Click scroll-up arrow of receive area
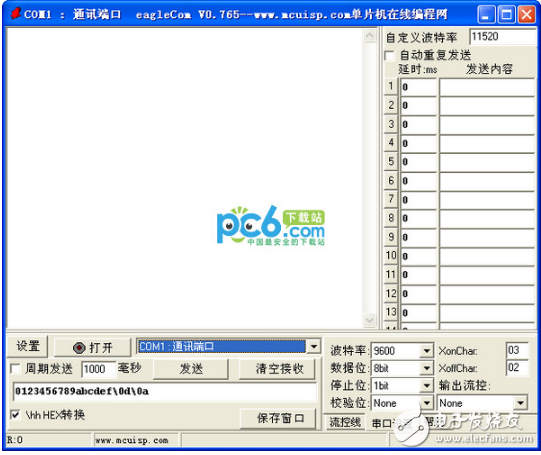This screenshot has height=455, width=541. 370,36
